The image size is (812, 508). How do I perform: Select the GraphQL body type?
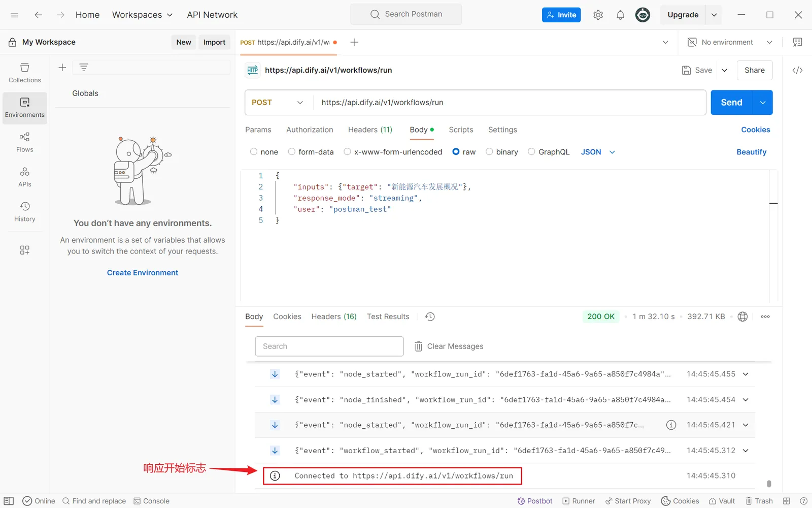click(531, 151)
